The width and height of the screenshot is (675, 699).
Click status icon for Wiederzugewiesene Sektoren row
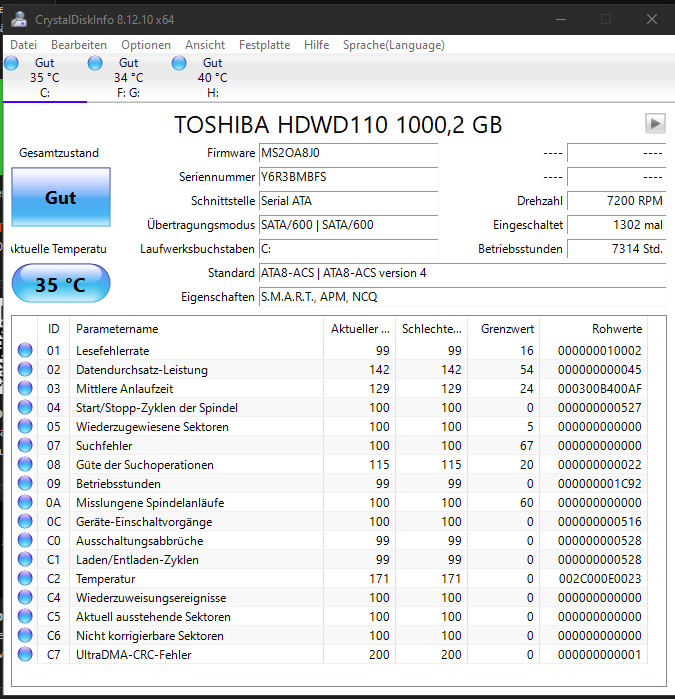click(x=25, y=427)
